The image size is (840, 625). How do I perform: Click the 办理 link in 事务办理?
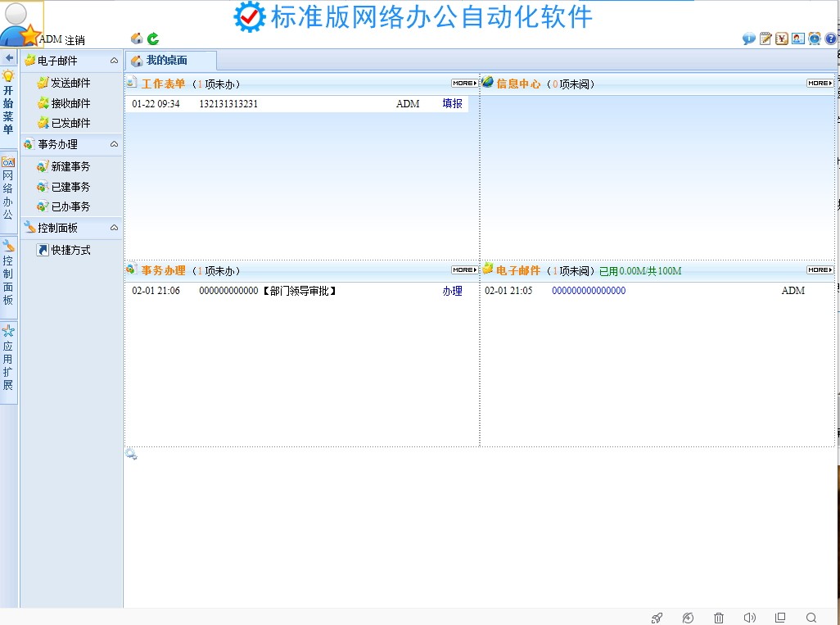click(452, 291)
